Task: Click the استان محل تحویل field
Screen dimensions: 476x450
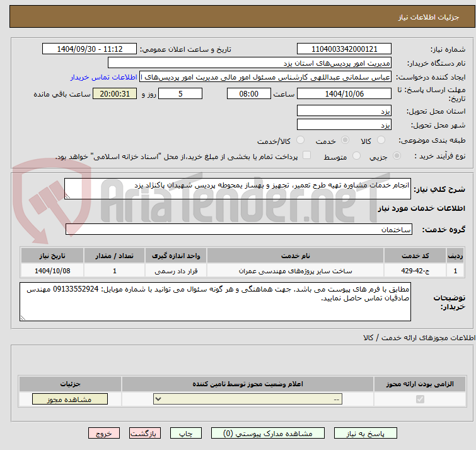Action: pos(344,110)
